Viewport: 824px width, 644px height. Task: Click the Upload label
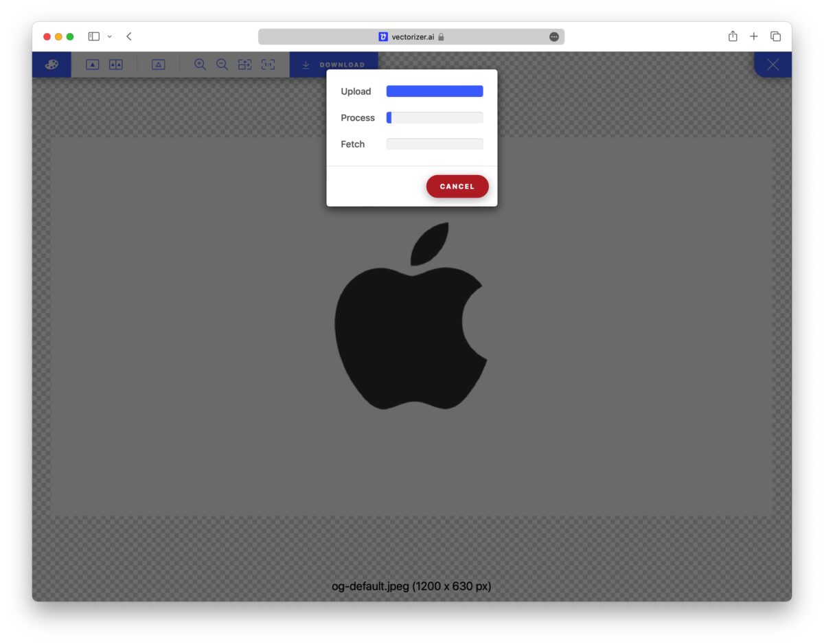[x=356, y=91]
